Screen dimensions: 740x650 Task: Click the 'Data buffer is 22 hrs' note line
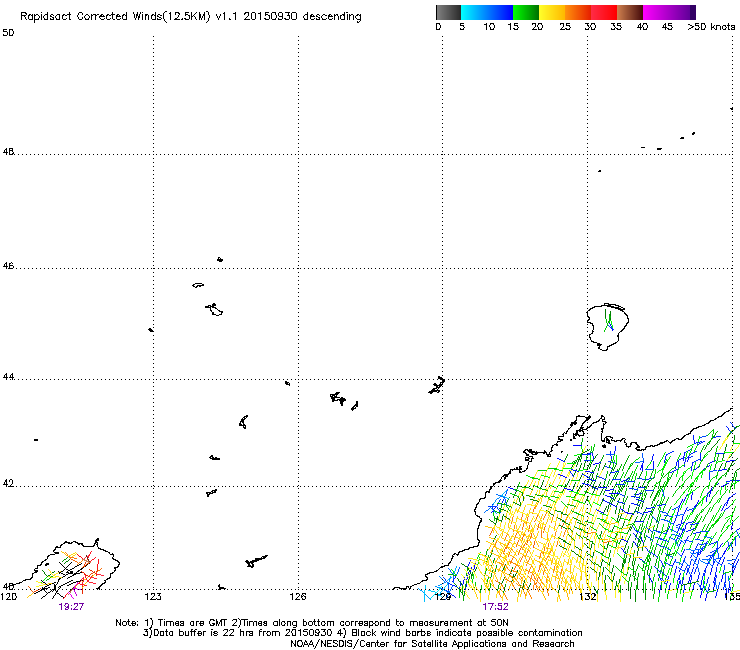(362, 633)
